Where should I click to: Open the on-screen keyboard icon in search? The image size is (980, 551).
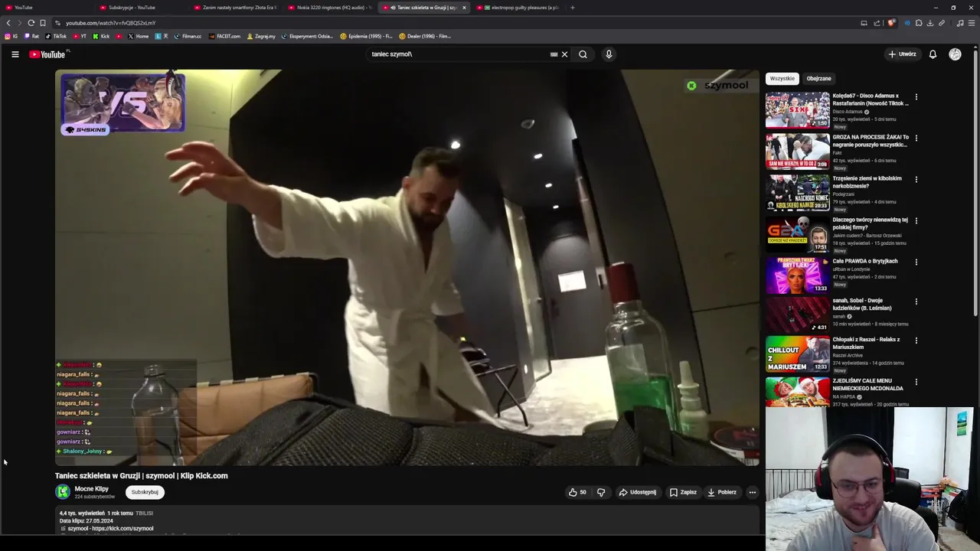coord(554,54)
